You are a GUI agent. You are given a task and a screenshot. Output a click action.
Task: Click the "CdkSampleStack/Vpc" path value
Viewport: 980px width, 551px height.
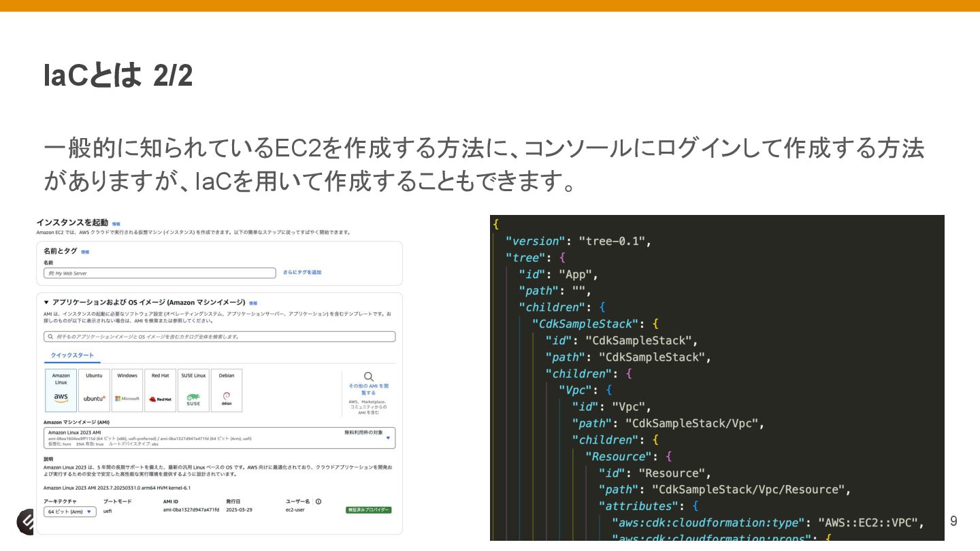coord(691,423)
